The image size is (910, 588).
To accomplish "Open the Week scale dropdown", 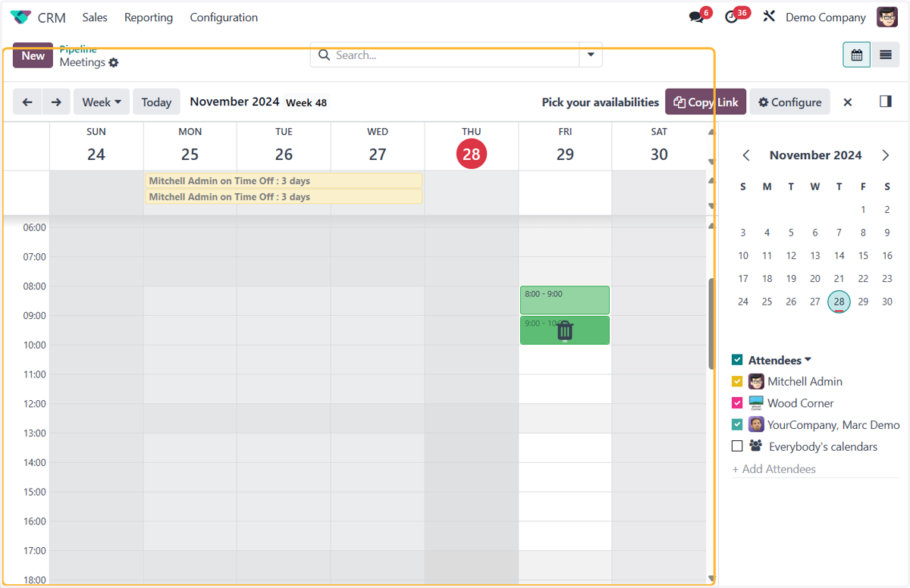I will [x=102, y=102].
